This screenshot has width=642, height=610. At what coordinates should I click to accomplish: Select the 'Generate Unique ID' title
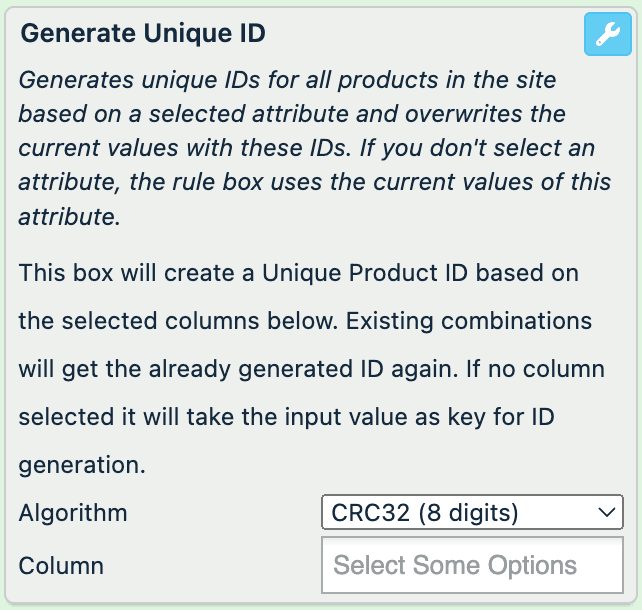click(x=143, y=33)
